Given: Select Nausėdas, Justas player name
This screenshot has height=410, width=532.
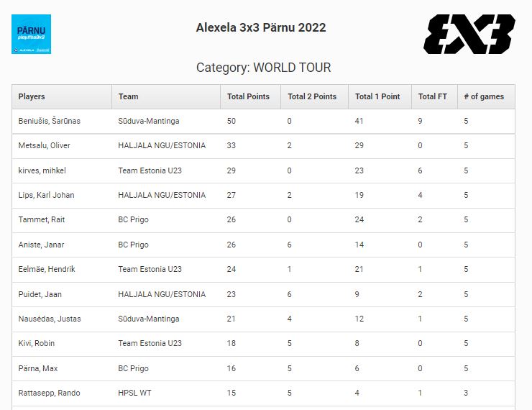Looking at the screenshot, I should click(x=48, y=319).
